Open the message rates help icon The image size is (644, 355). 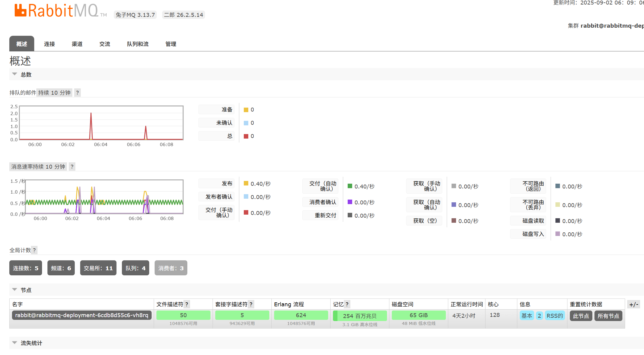pyautogui.click(x=72, y=167)
